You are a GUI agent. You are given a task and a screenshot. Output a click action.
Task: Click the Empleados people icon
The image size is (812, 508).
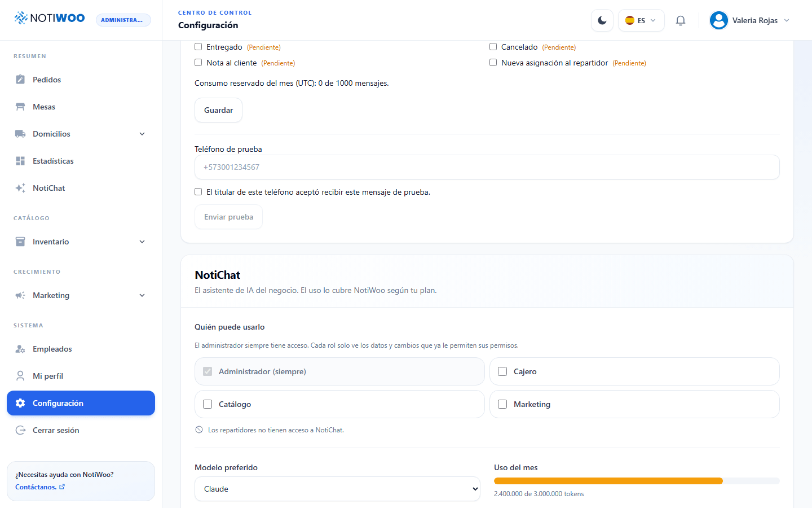tap(20, 349)
